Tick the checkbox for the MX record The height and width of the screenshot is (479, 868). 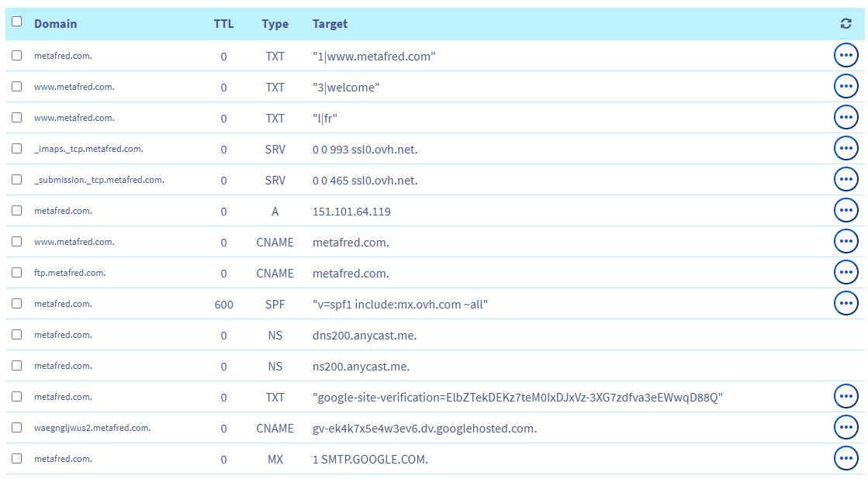coord(17,459)
